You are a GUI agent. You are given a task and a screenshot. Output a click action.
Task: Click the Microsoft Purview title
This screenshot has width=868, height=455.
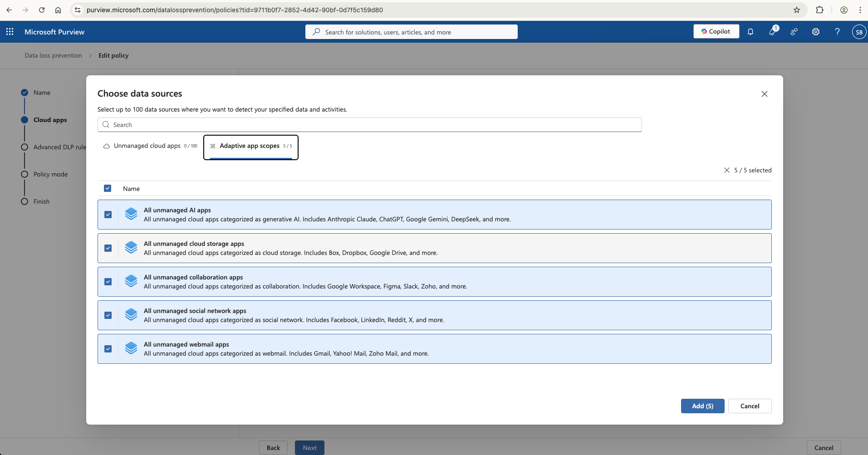[54, 32]
